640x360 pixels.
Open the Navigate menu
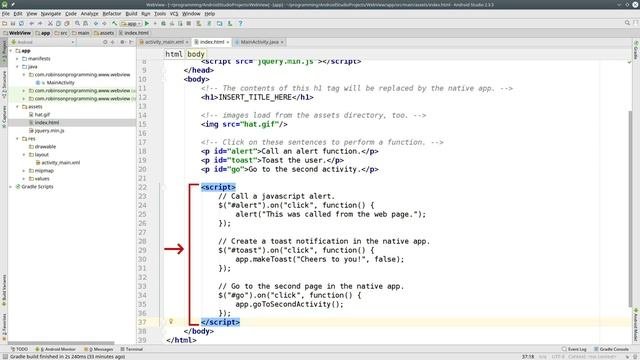tap(51, 13)
